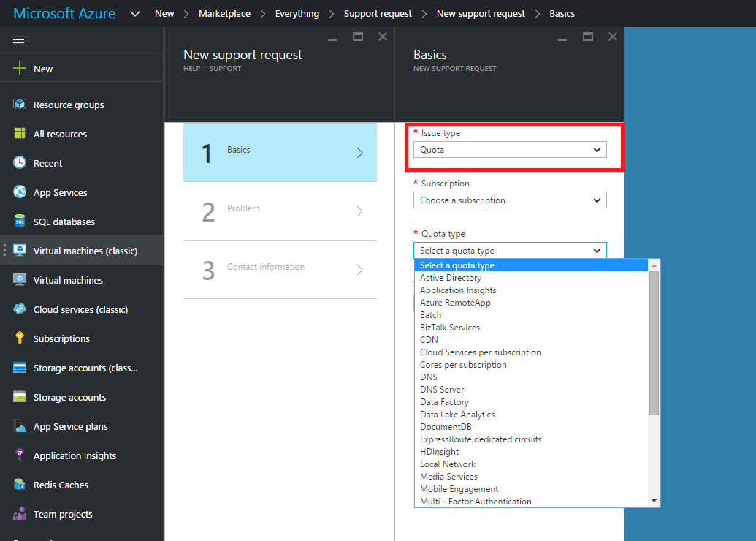Select Batch from the quota type list
The width and height of the screenshot is (756, 541).
pyautogui.click(x=430, y=314)
